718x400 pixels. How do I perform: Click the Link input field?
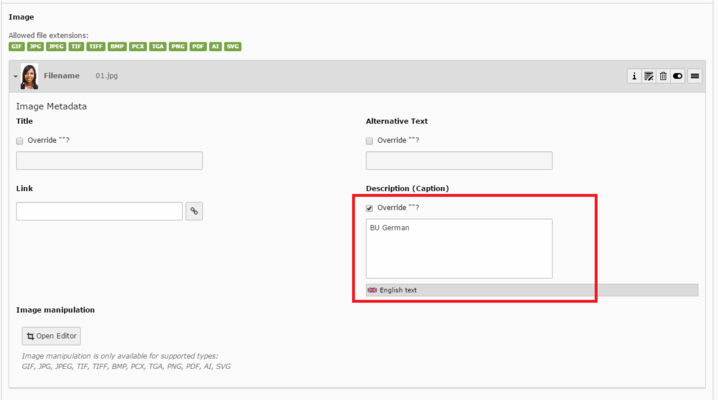point(99,211)
